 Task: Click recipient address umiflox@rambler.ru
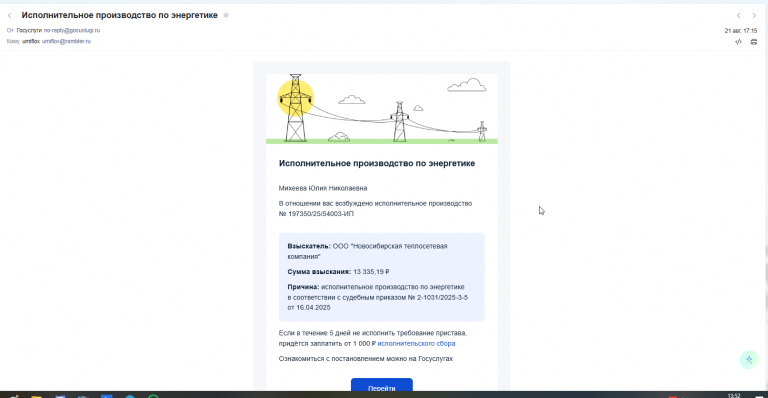point(66,42)
